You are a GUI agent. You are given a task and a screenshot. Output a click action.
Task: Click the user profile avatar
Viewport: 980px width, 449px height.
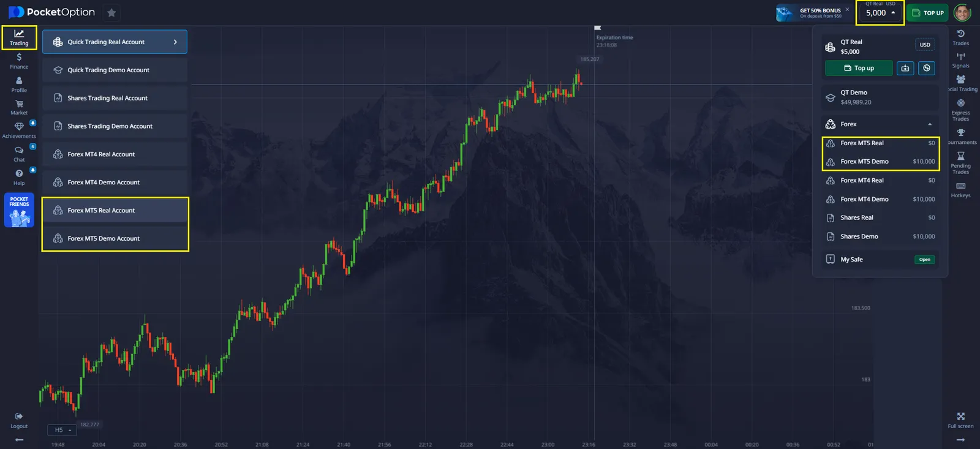pos(962,13)
